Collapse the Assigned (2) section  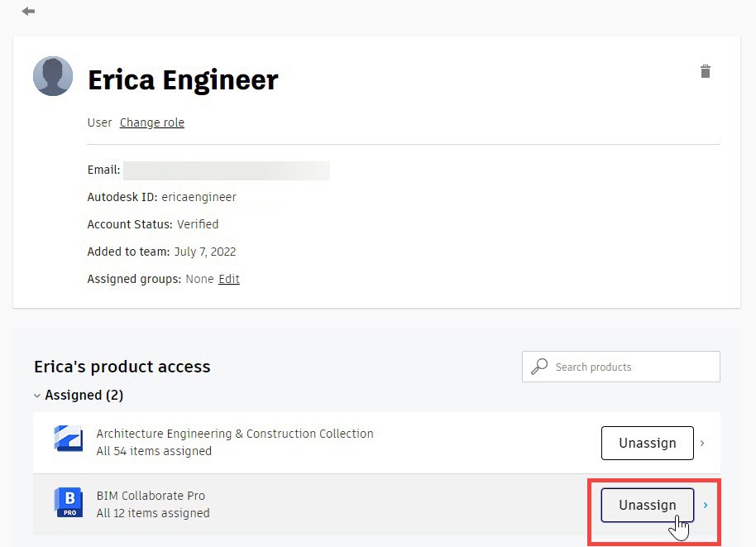click(x=37, y=396)
